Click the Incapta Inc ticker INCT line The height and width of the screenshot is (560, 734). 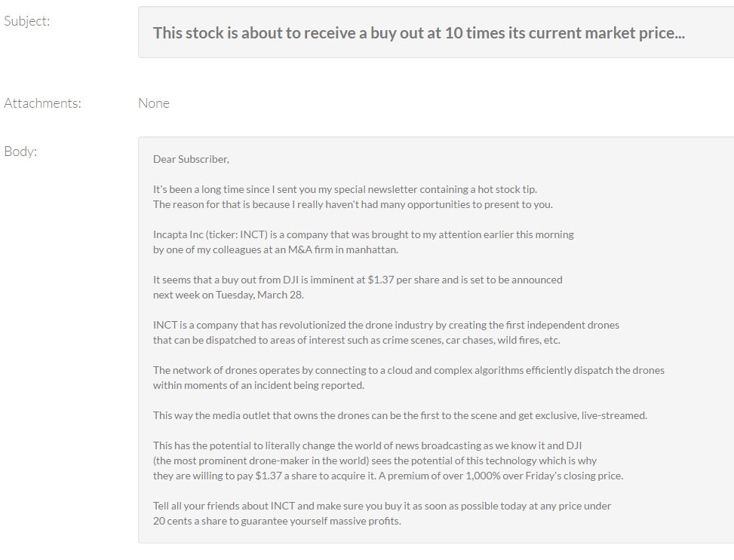[x=364, y=234]
